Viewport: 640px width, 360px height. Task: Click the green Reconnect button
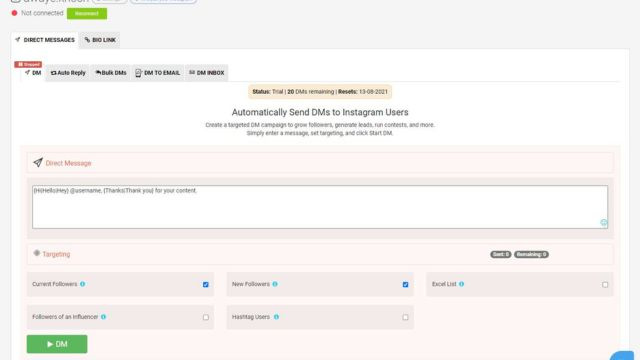pyautogui.click(x=87, y=13)
